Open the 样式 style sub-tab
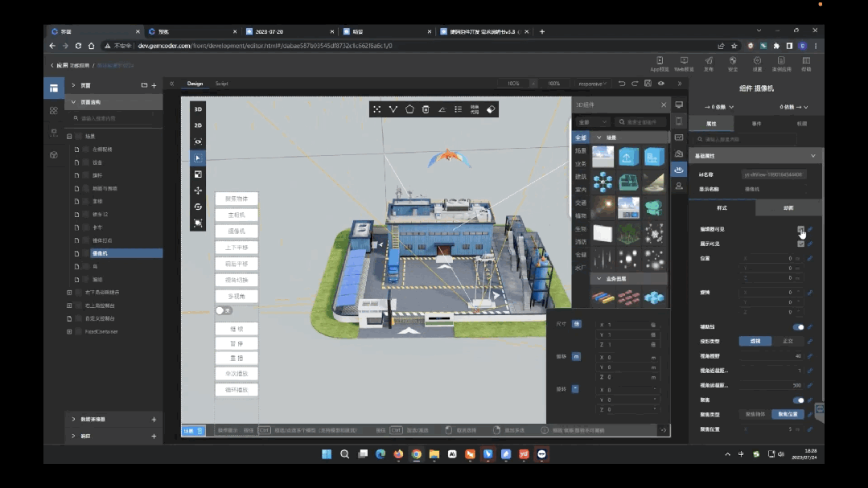 [x=722, y=208]
